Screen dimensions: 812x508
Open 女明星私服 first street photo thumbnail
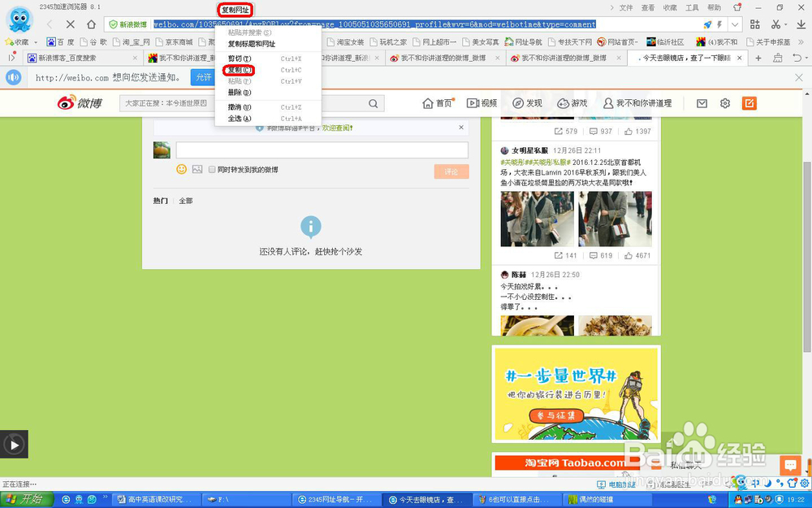click(x=537, y=219)
